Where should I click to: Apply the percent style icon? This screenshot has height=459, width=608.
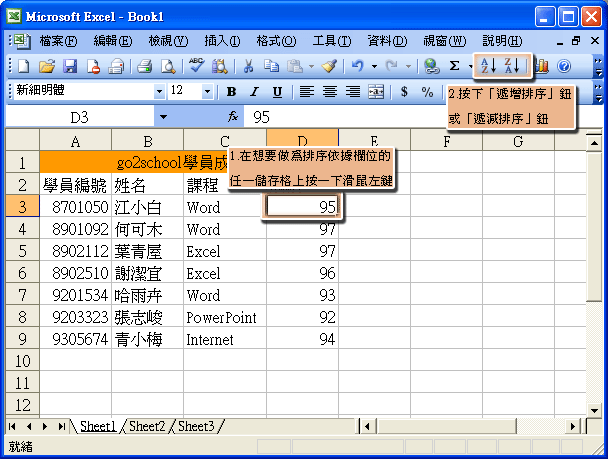pyautogui.click(x=427, y=92)
